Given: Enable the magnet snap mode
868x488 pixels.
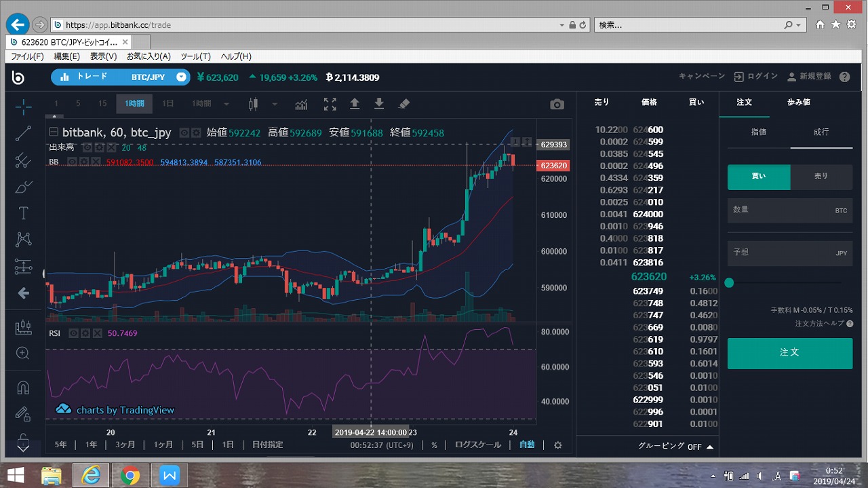Looking at the screenshot, I should click(23, 388).
